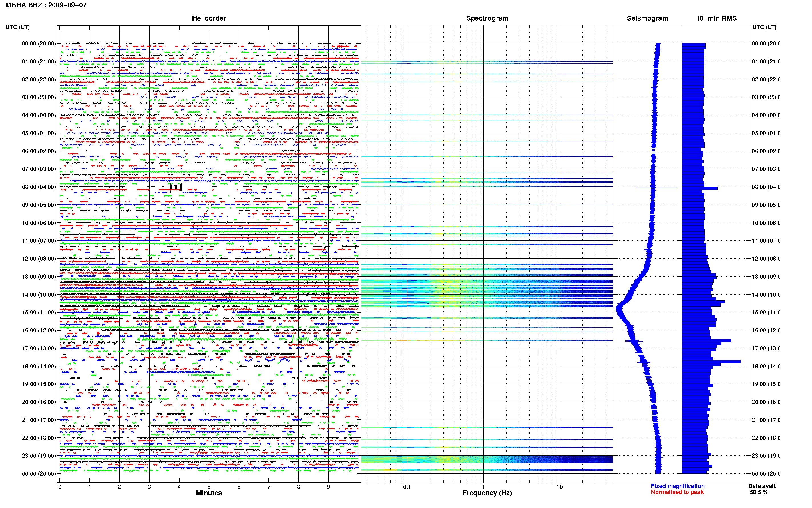The image size is (812, 508).
Task: Click the Frequency (Hz) x-axis label
Action: tap(487, 493)
